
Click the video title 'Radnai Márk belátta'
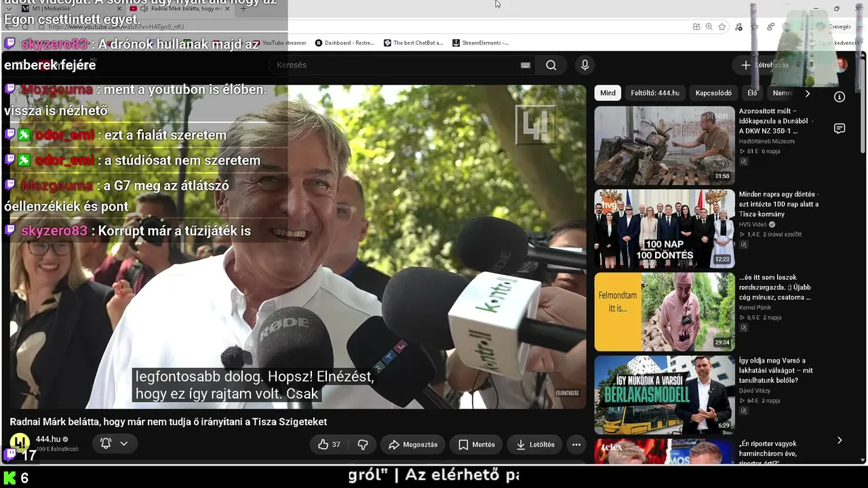(x=168, y=422)
